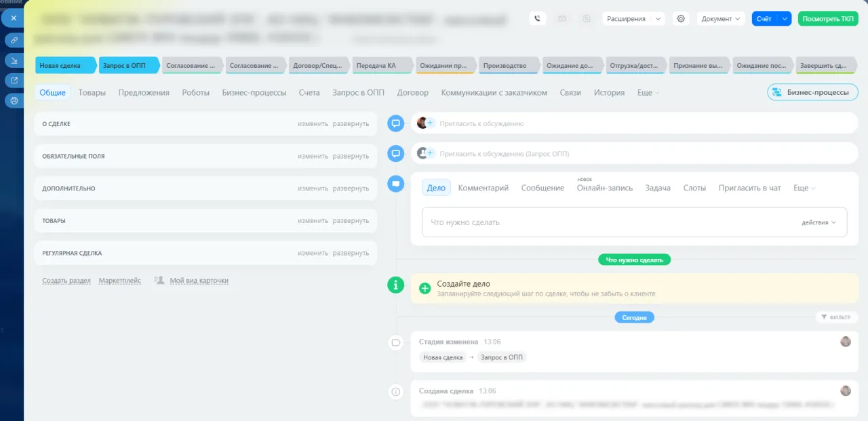The height and width of the screenshot is (421, 868).
Task: Open settings gear icon near Расширения
Action: (x=682, y=19)
